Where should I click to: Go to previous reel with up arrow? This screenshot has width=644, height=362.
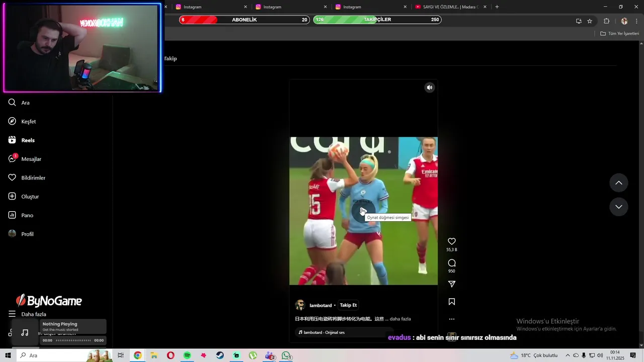619,183
